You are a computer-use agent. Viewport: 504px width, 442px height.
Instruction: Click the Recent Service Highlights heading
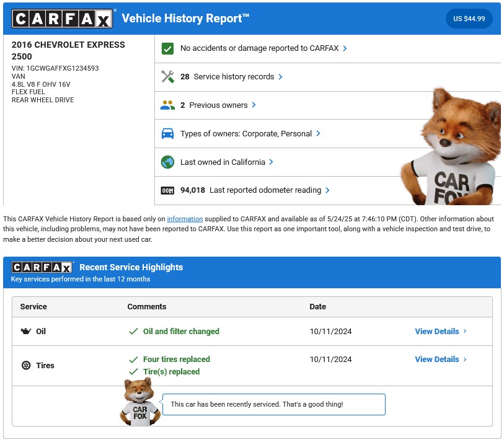pyautogui.click(x=131, y=267)
